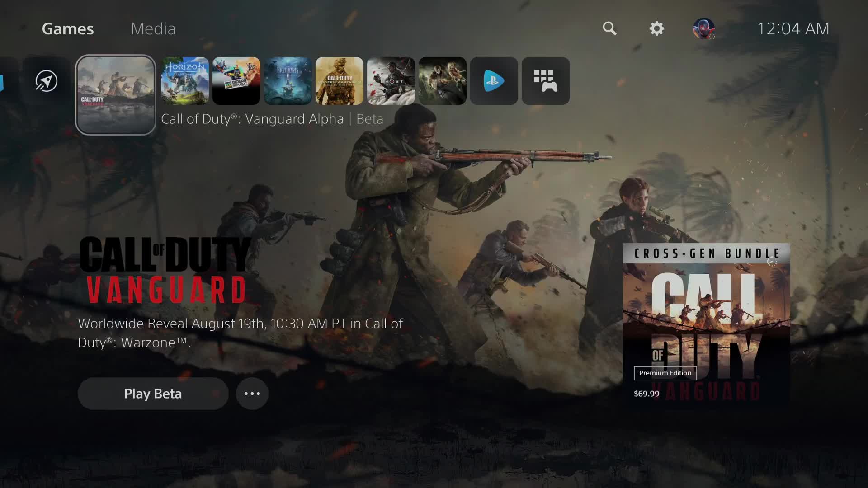Select Call of Duty Modern Warfare 2 tile
Image resolution: width=868 pixels, height=488 pixels.
[x=339, y=81]
